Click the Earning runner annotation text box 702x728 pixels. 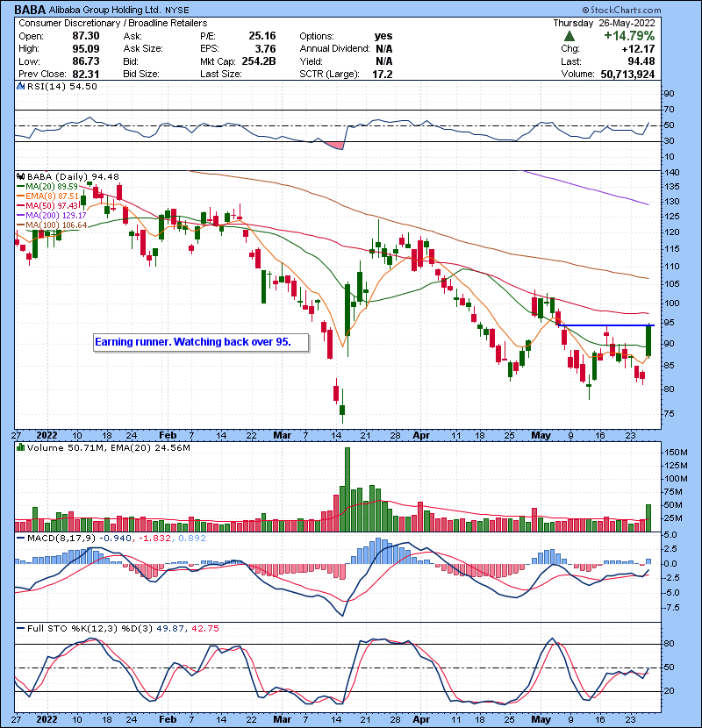tap(201, 343)
